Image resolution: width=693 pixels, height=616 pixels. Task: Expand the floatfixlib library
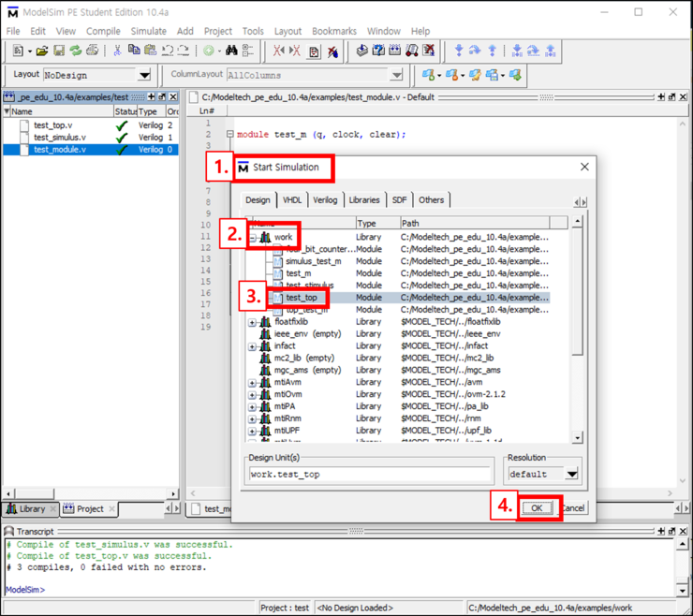[252, 322]
